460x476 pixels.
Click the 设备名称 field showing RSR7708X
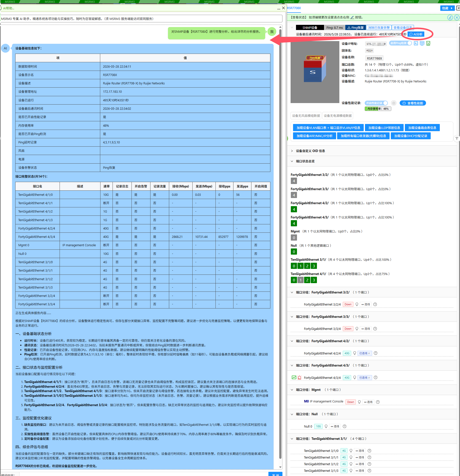374,58
